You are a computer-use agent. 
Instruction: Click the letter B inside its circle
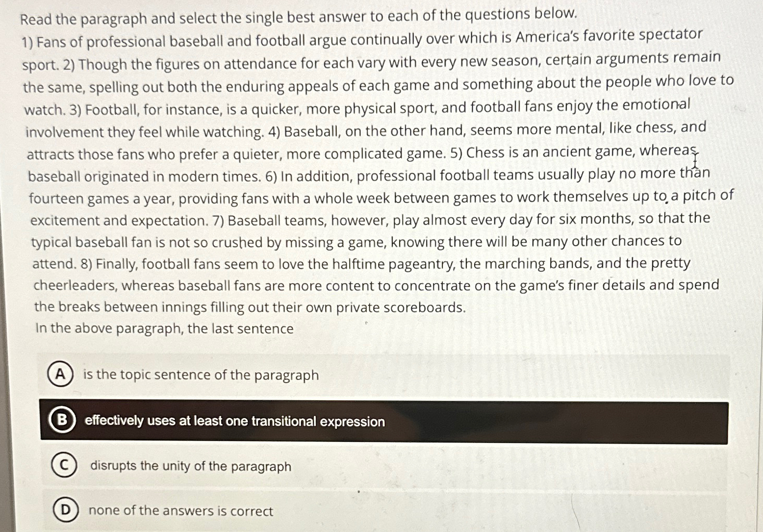coord(62,420)
